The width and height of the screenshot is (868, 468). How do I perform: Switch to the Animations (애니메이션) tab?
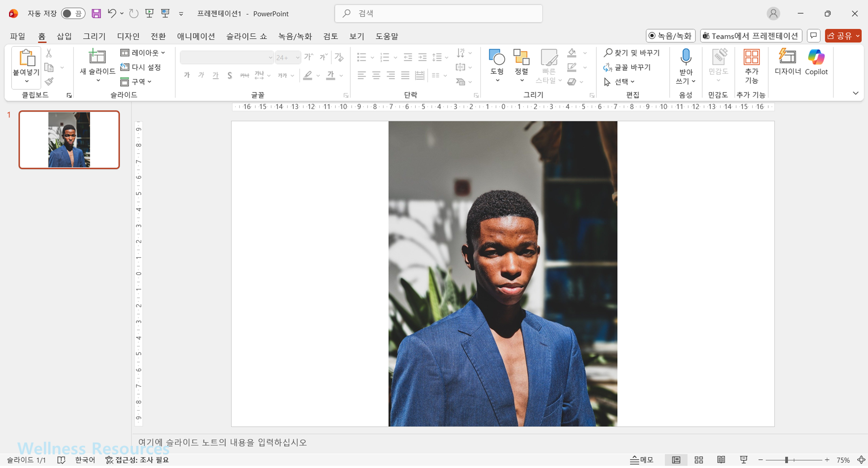tap(196, 36)
